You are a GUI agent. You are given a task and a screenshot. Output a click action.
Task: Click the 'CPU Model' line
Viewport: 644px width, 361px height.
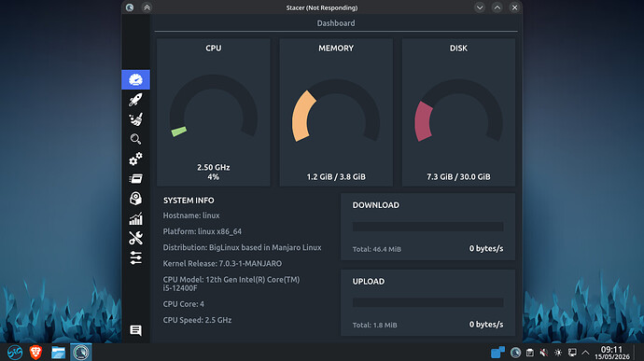pyautogui.click(x=231, y=284)
